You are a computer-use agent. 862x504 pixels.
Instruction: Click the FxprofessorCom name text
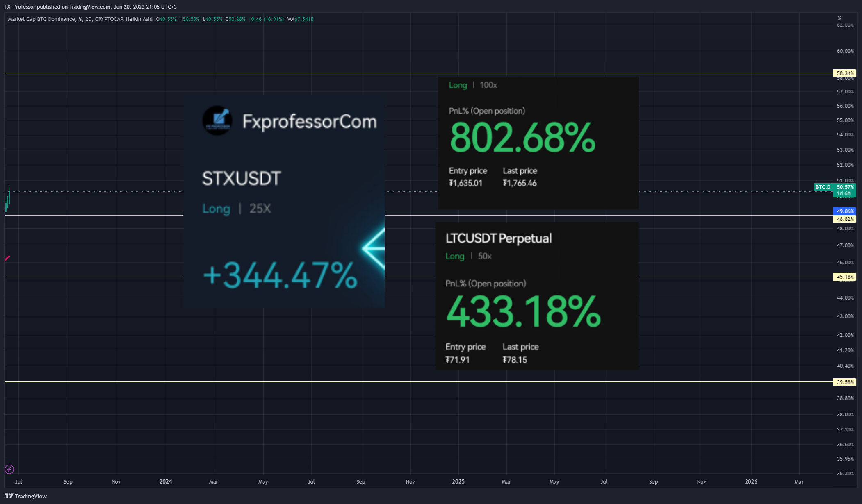(x=310, y=122)
